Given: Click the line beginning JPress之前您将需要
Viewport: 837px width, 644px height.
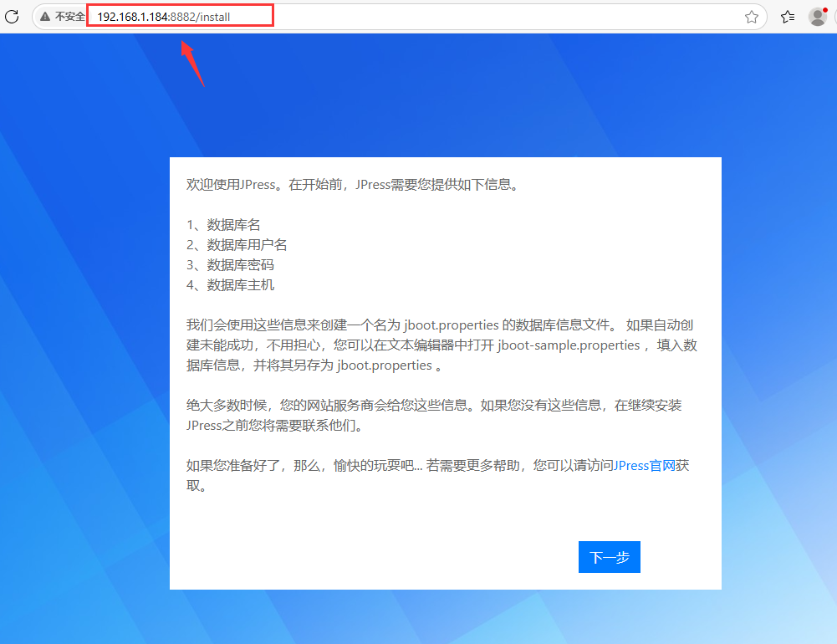Looking at the screenshot, I should point(275,426).
